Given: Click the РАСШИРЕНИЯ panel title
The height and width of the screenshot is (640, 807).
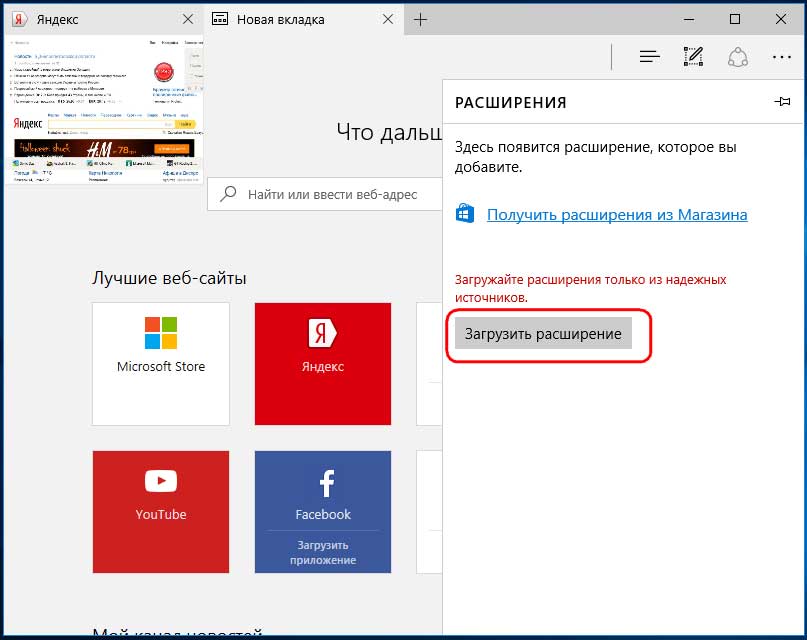Looking at the screenshot, I should (x=511, y=102).
